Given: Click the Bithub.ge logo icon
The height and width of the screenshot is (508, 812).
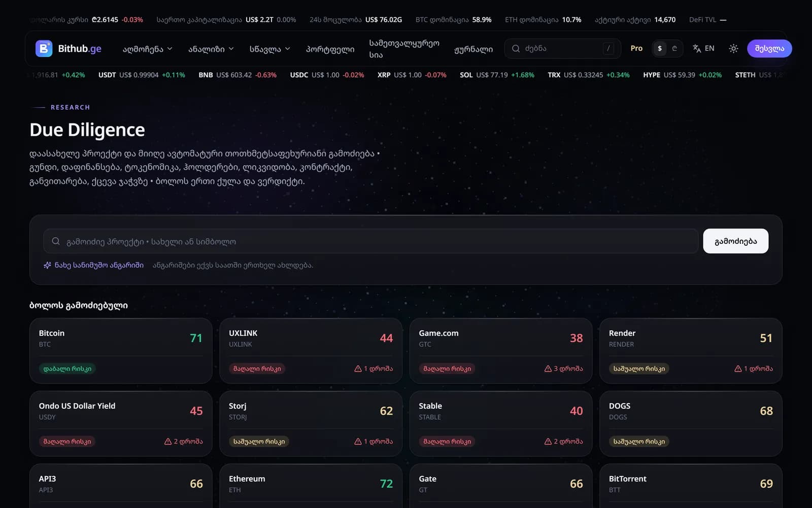Looking at the screenshot, I should (x=44, y=49).
